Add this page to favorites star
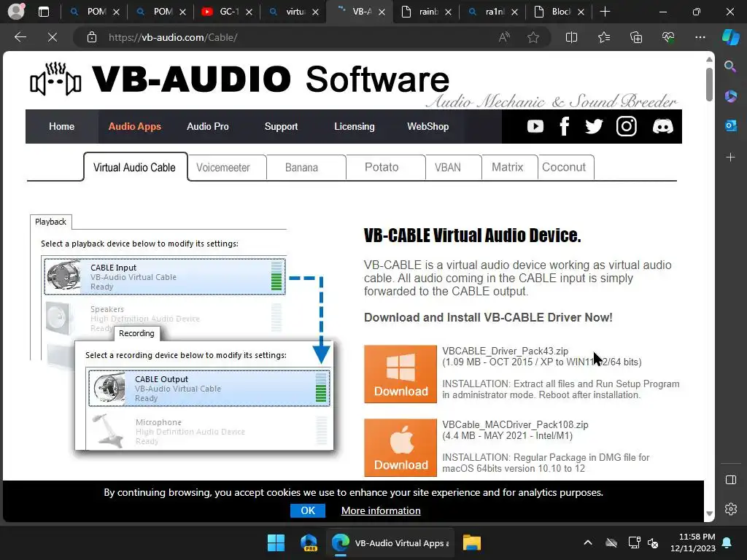The image size is (747, 560). tap(533, 37)
